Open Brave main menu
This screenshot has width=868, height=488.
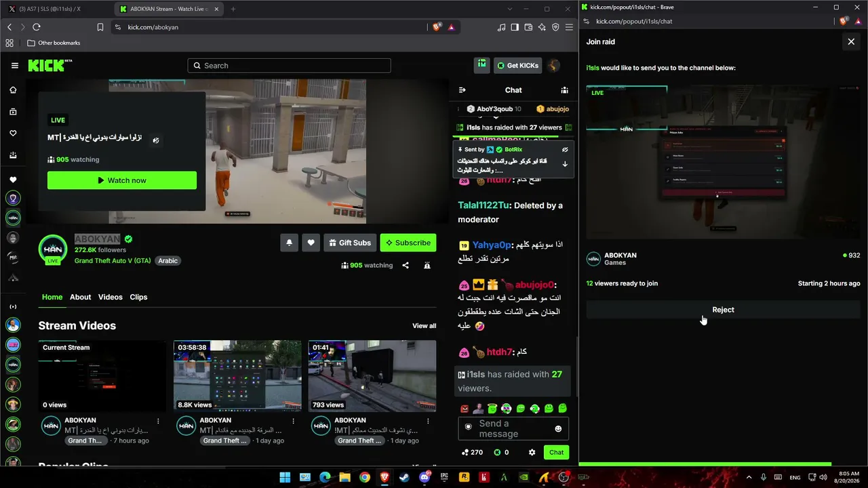pyautogui.click(x=569, y=27)
